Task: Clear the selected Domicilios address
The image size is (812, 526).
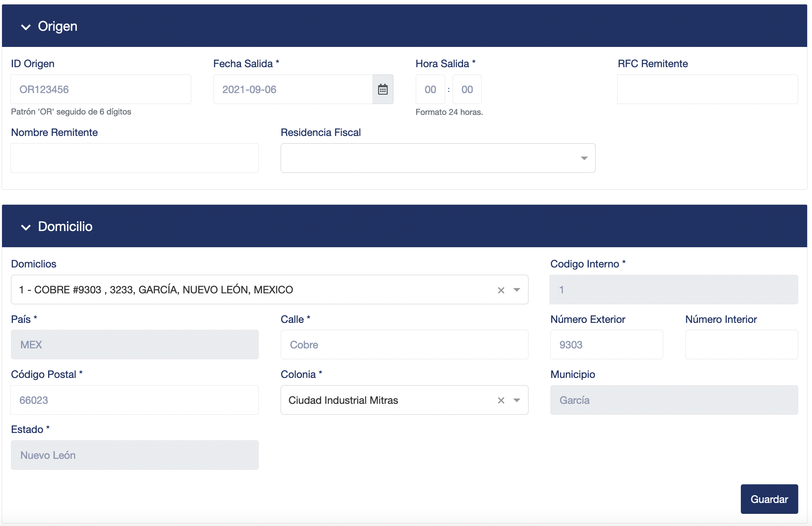Action: pyautogui.click(x=501, y=290)
